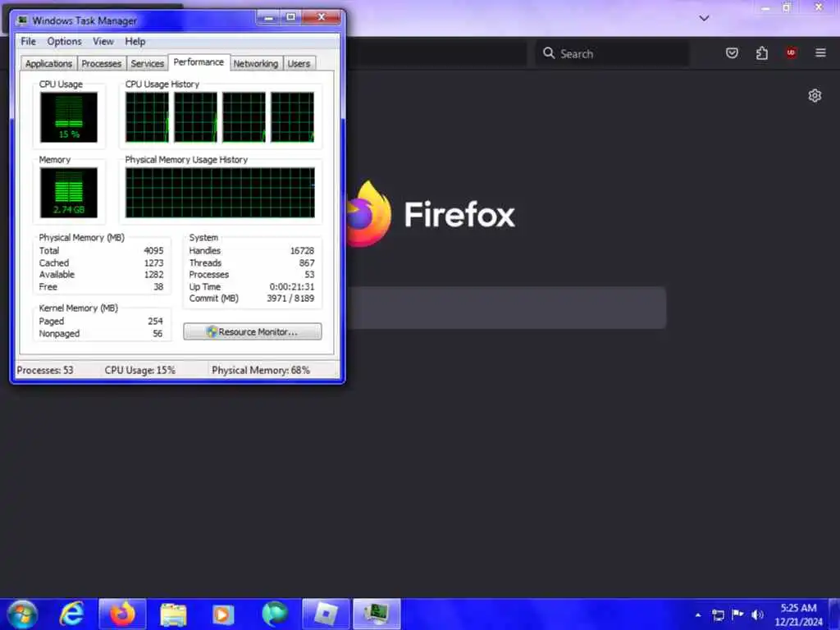Open the Windows Start orb
This screenshot has width=840, height=630.
tap(22, 614)
